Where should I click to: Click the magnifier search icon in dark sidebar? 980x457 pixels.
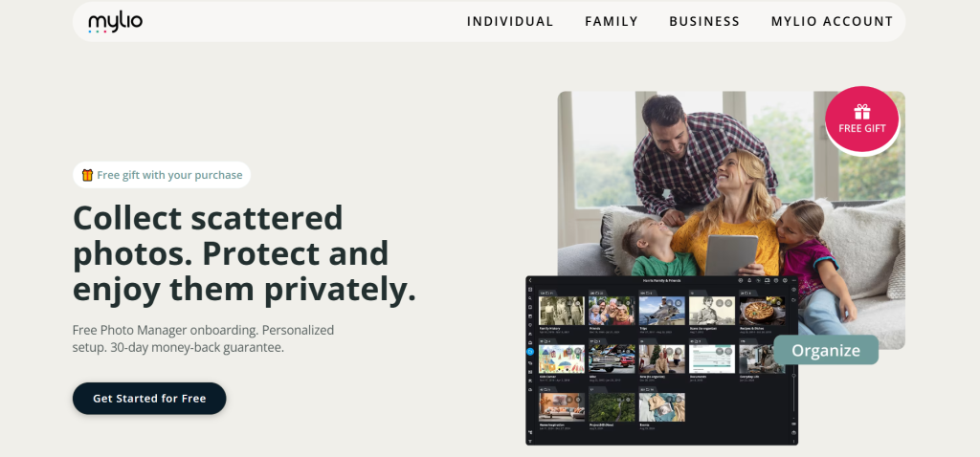[530, 297]
